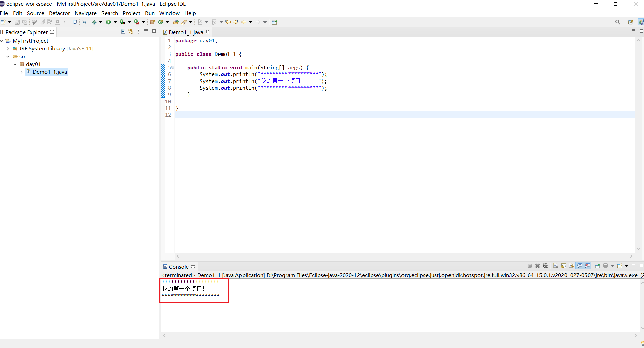
Task: Open the Window menu
Action: pos(169,13)
